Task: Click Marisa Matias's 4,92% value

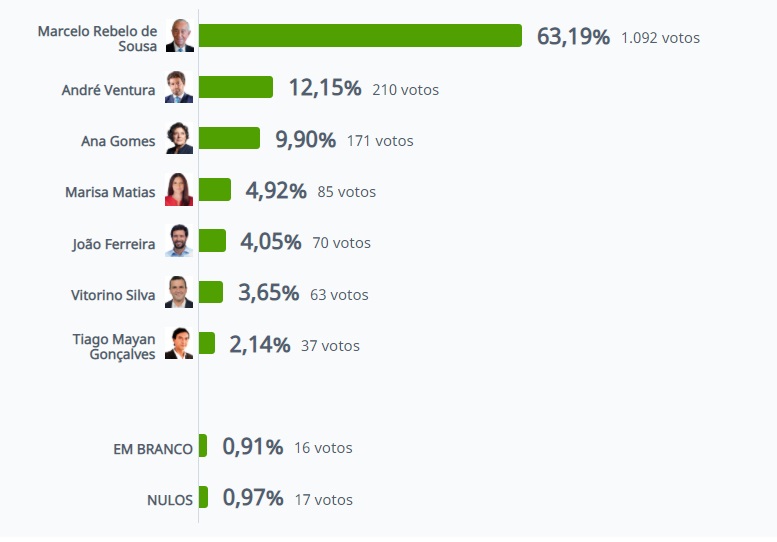Action: [x=275, y=190]
